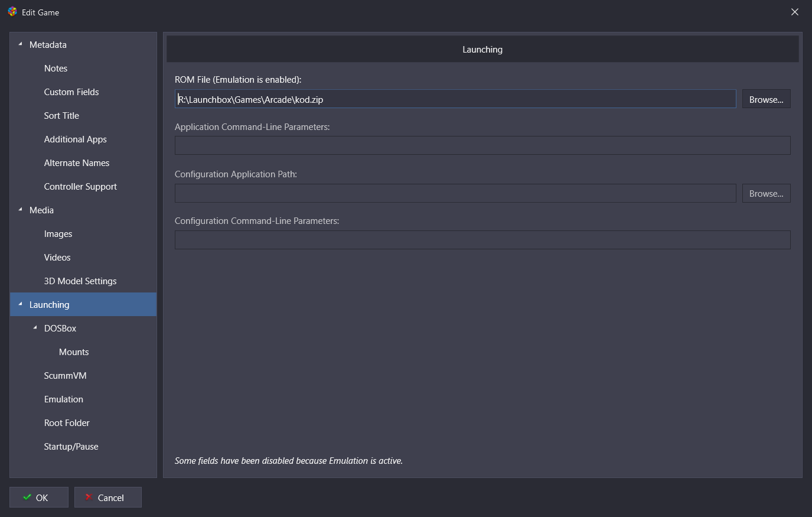
Task: Select 3D Model Settings
Action: [x=80, y=281]
